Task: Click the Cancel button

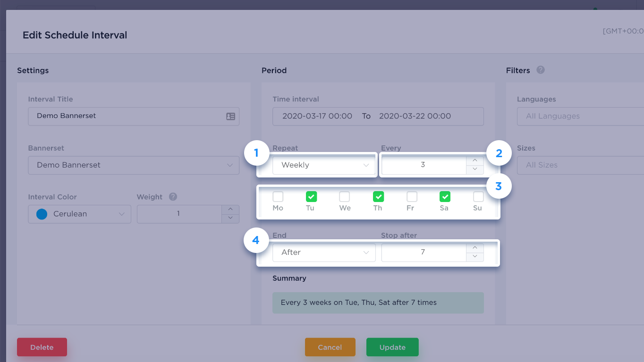Action: (x=330, y=347)
